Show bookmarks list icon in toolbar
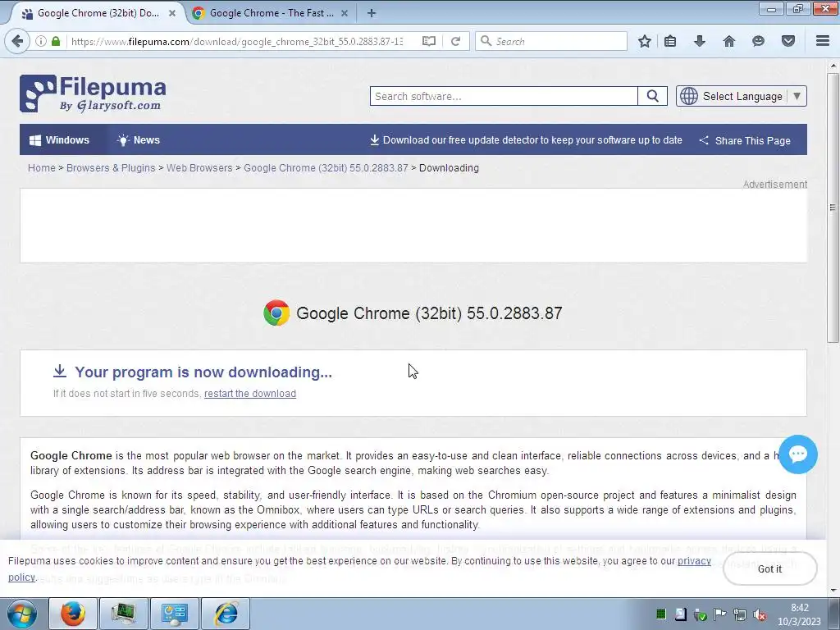 coord(670,41)
